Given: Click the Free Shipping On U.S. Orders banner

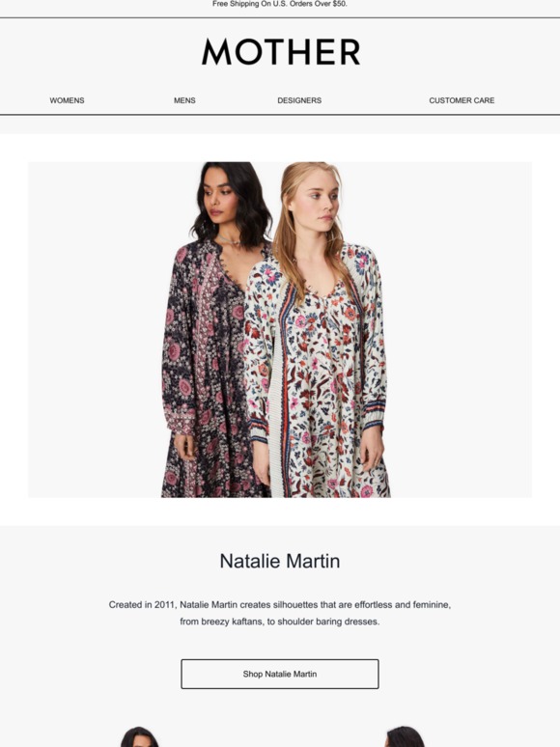Looking at the screenshot, I should [280, 4].
